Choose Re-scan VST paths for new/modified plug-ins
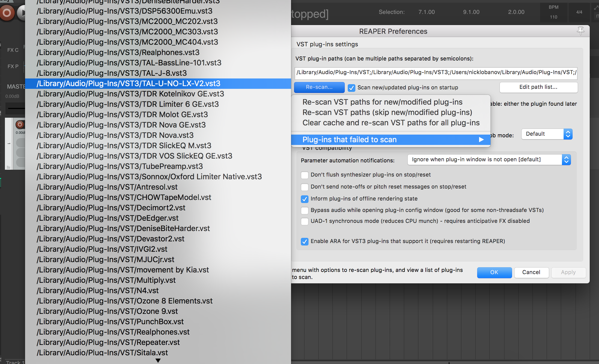599x364 pixels. pyautogui.click(x=382, y=102)
